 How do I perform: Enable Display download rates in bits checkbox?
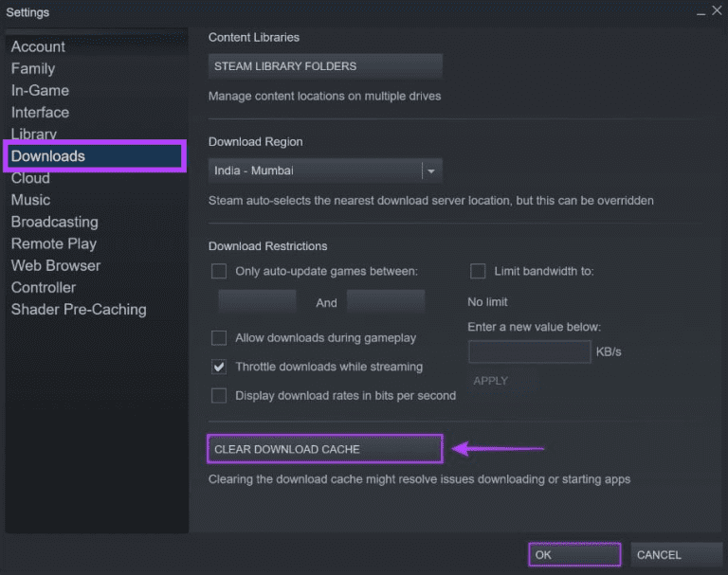click(219, 395)
